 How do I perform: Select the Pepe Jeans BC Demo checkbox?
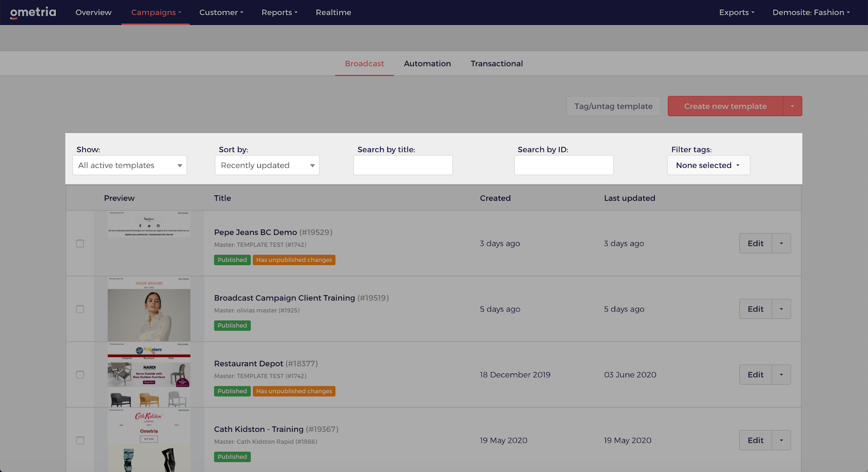[80, 244]
